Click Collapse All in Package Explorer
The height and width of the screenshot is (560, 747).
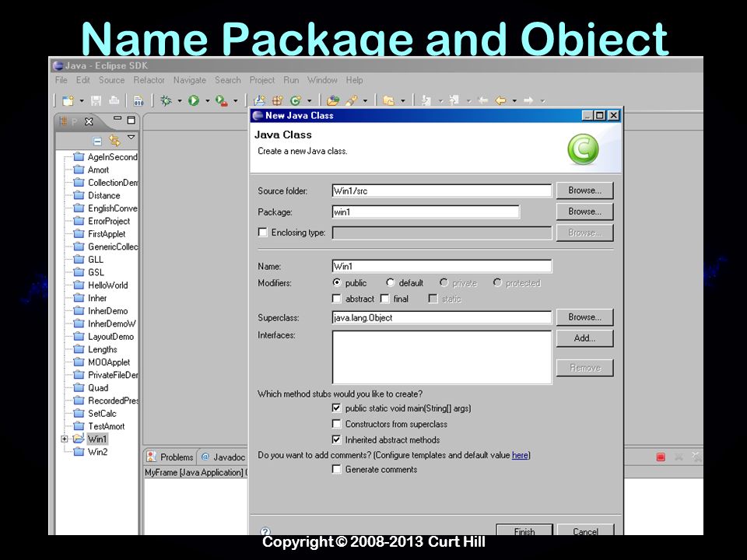[97, 141]
